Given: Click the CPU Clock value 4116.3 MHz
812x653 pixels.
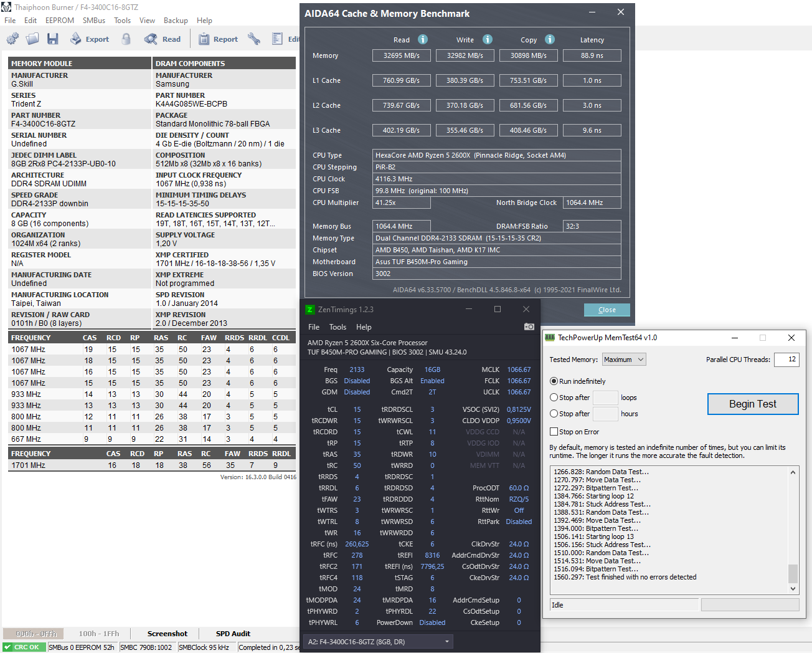Looking at the screenshot, I should [x=497, y=179].
